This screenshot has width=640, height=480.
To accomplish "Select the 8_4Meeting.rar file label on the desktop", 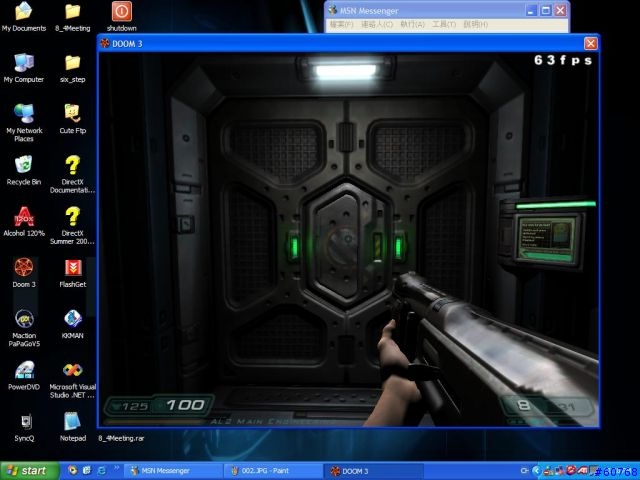I will click(121, 438).
